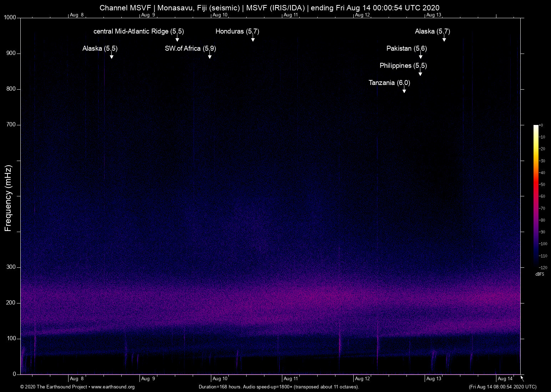Screen dimensions: 551x392
Task: Select the central Mid-Atlantic Ridge (5.5) label
Action: (x=138, y=31)
